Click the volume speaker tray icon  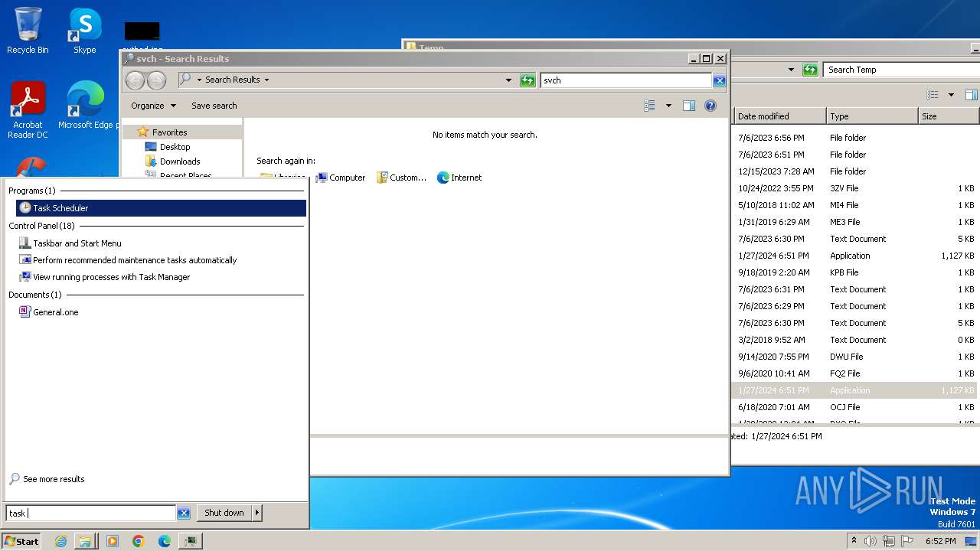click(871, 541)
